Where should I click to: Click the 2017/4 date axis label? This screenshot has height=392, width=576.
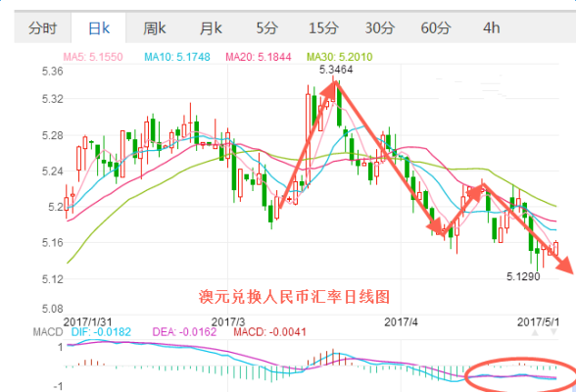(x=402, y=321)
